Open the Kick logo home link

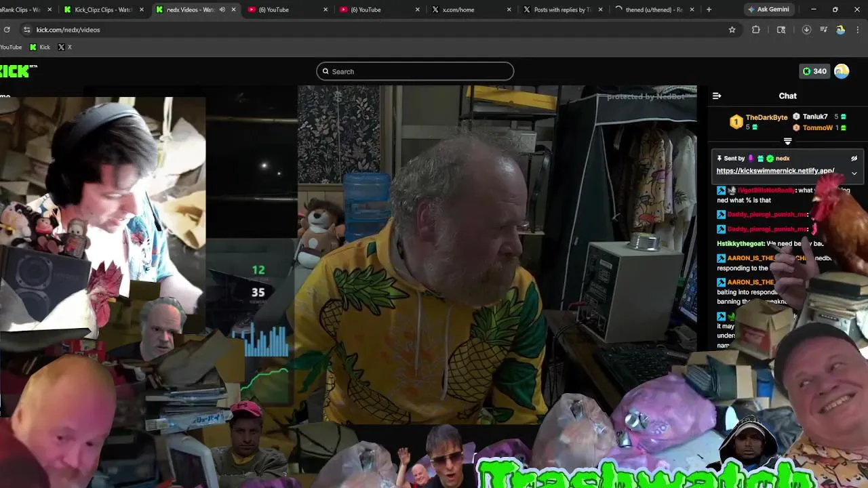[x=17, y=71]
